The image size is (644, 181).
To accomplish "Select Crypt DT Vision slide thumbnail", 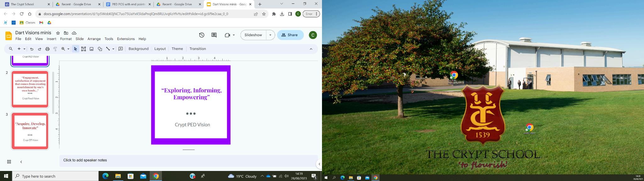I will [30, 131].
